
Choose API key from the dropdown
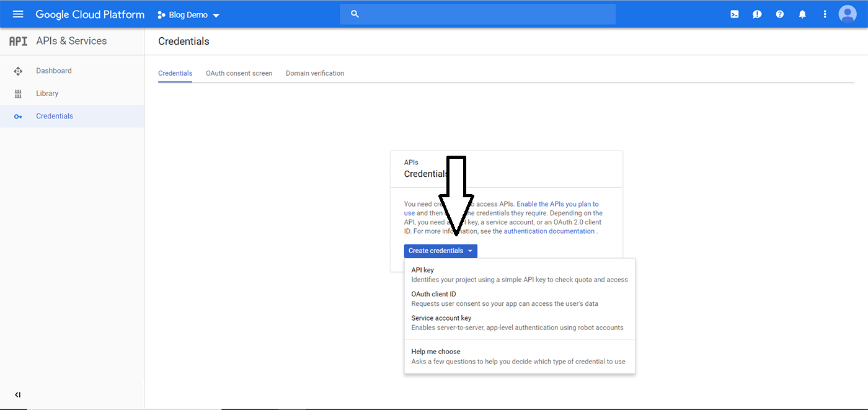click(x=520, y=275)
